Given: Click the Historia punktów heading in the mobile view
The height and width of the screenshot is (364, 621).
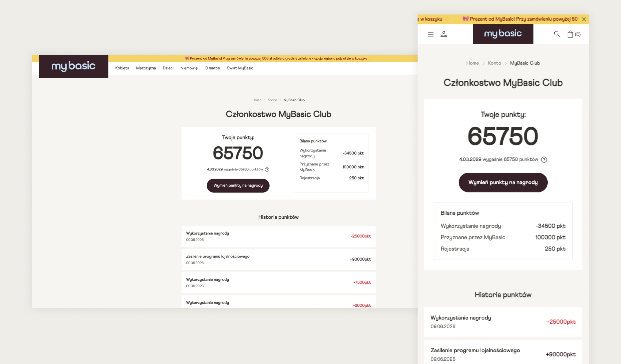Looking at the screenshot, I should click(503, 295).
